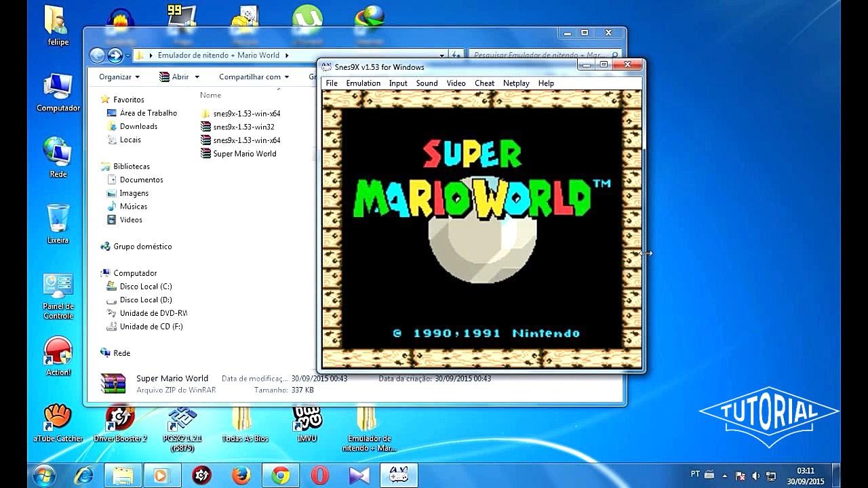
Task: Open the Cheat menu in Snes9X
Action: click(484, 83)
